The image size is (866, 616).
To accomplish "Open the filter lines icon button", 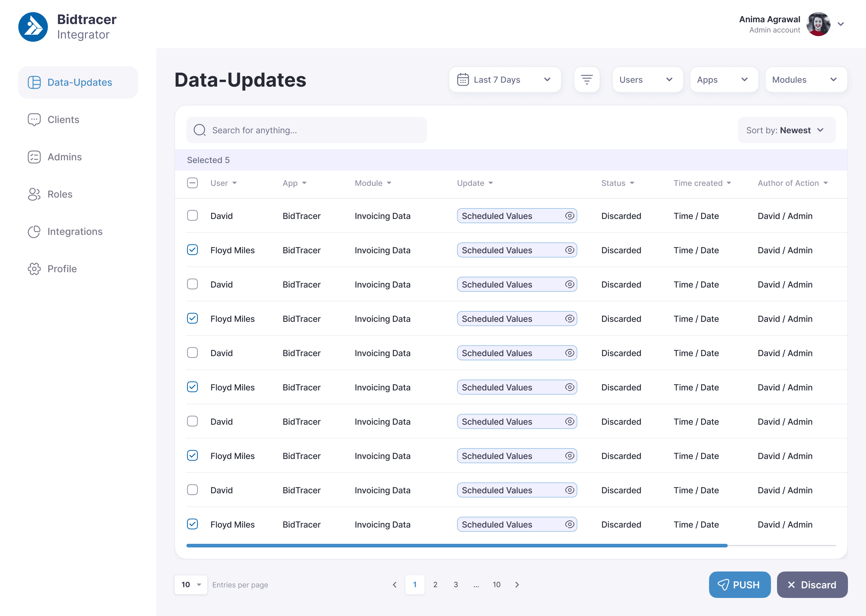I will pos(587,80).
